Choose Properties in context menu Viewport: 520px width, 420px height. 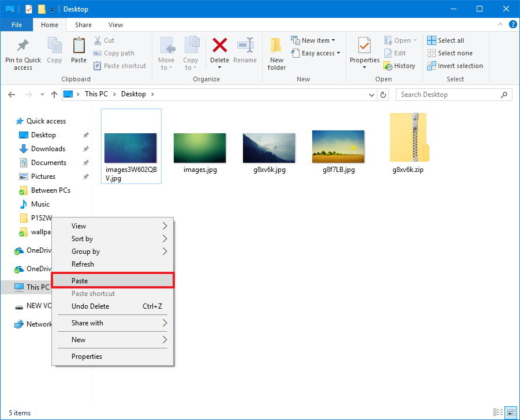tap(113, 357)
